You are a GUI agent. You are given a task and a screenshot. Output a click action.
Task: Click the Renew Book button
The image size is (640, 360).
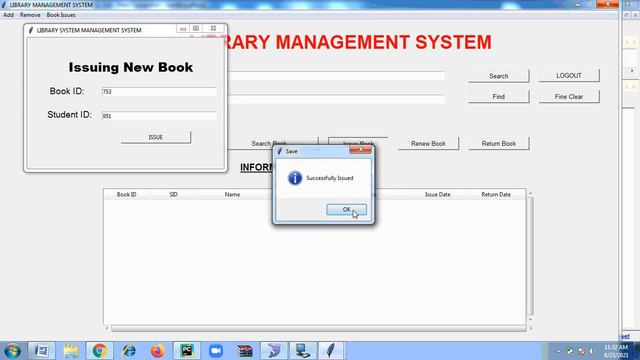point(428,144)
